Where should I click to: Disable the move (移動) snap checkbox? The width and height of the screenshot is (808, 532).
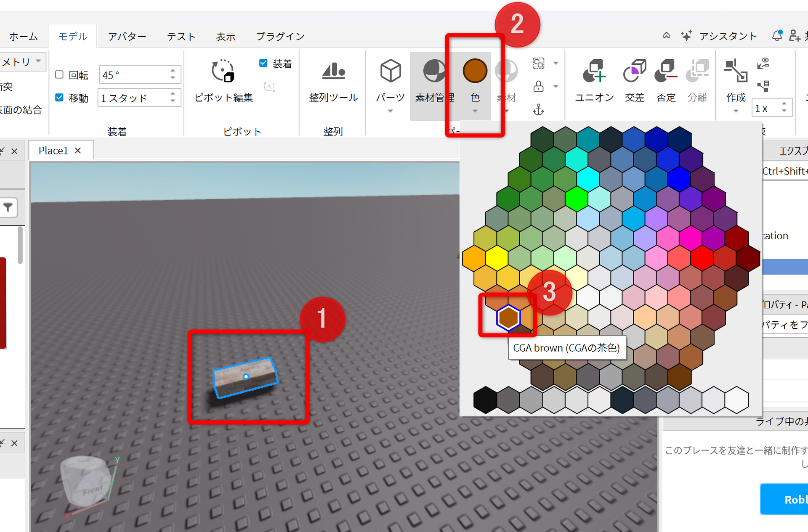pos(59,98)
